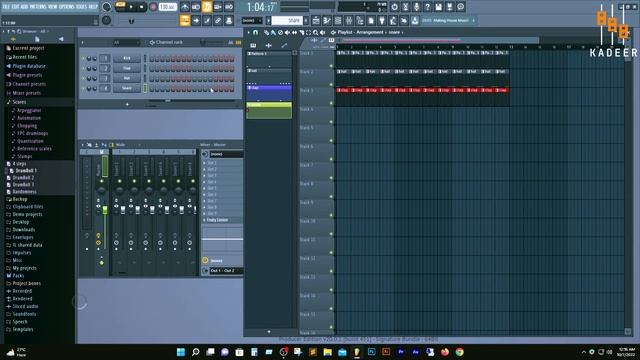This screenshot has width=640, height=360.
Task: Click the question mark help icon
Action: tap(427, 7)
